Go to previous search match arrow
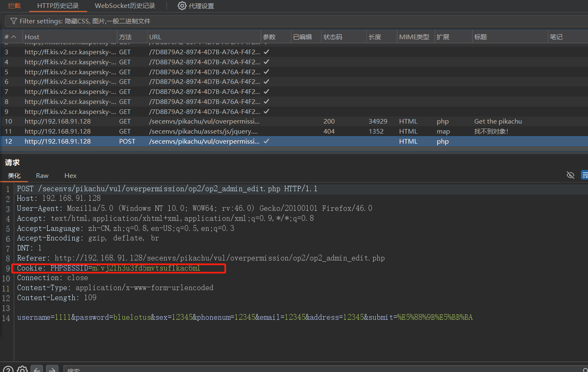The image size is (588, 372). [x=37, y=369]
